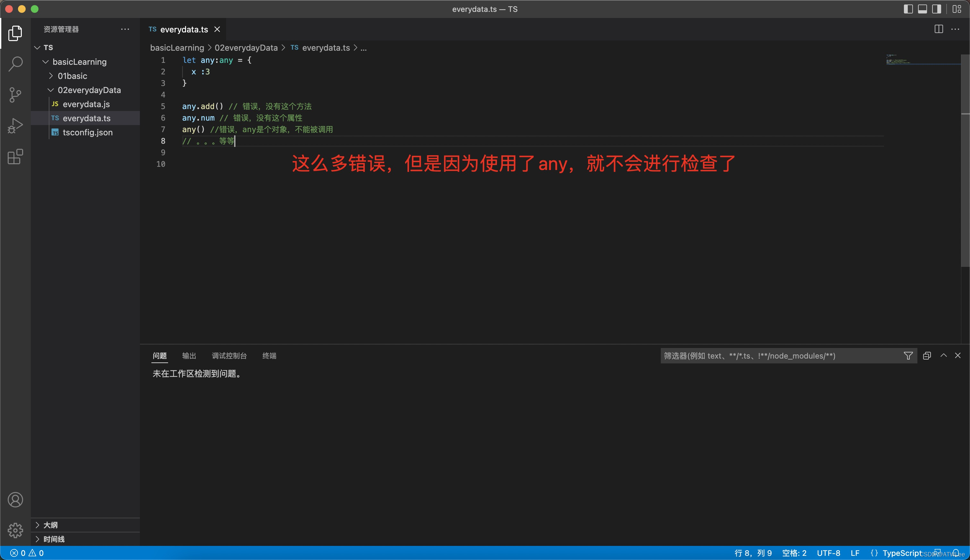
Task: Expand the 大纲 outline section
Action: [85, 525]
